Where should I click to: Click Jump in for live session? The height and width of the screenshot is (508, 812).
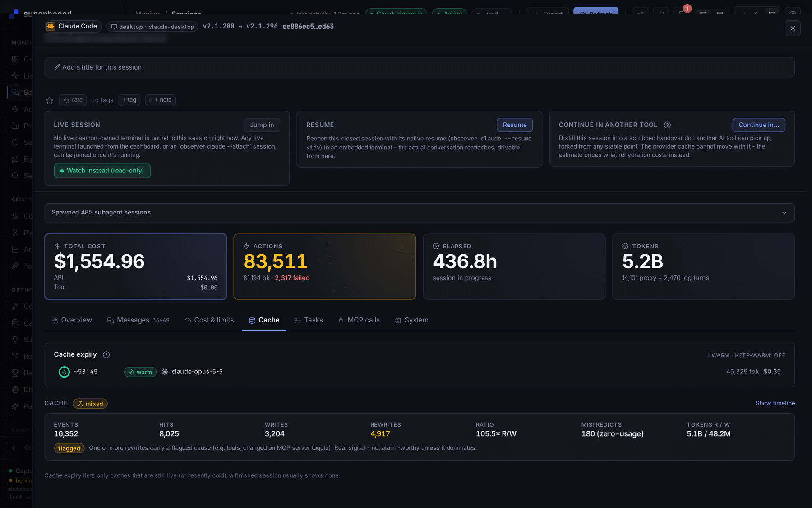(x=262, y=125)
